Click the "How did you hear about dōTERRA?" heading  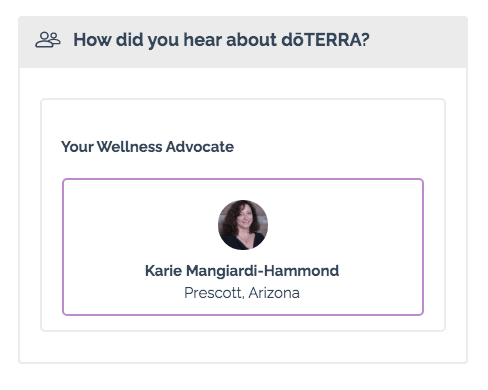(x=221, y=40)
